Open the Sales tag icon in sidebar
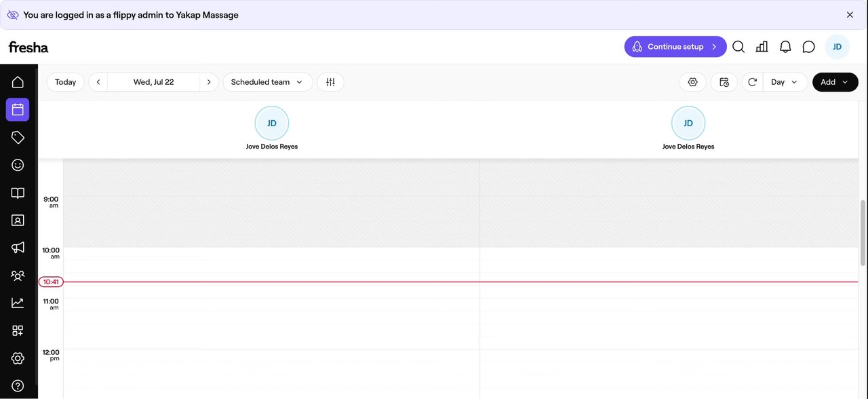This screenshot has height=399, width=868. pyautogui.click(x=18, y=137)
